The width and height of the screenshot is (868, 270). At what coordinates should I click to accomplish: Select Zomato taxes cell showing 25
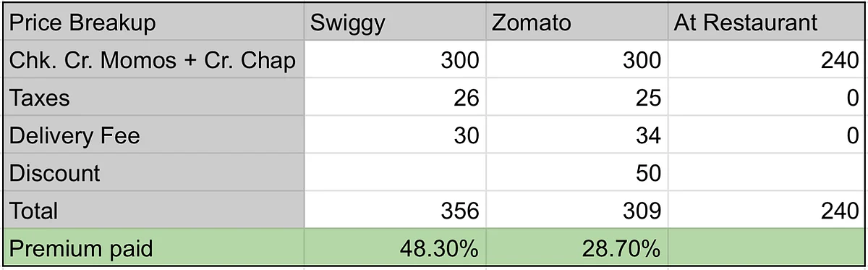(x=576, y=98)
